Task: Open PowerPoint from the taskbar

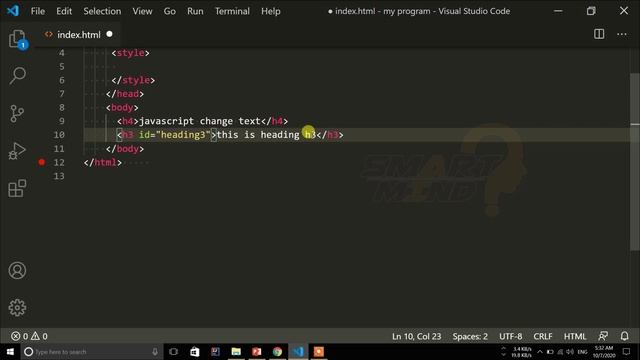Action: click(x=257, y=351)
